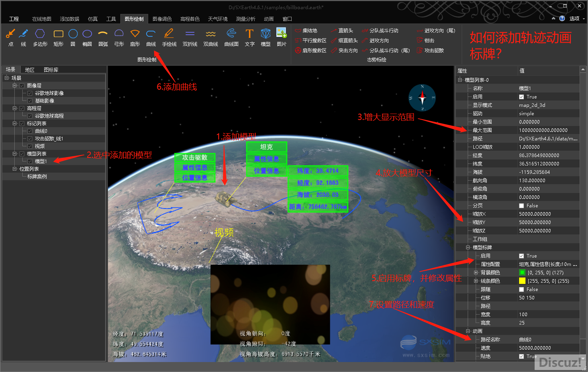The width and height of the screenshot is (588, 372).
Task: Collapse the 模型标牌 property group
Action: (x=468, y=247)
